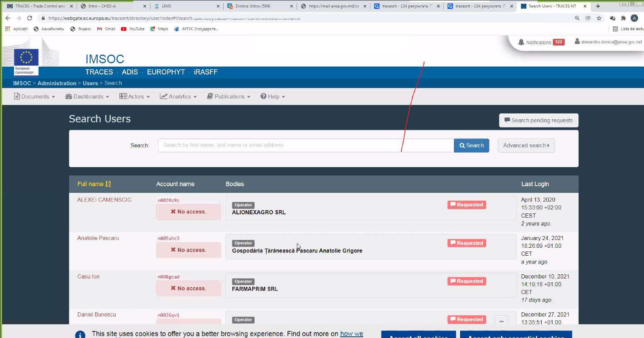This screenshot has width=644, height=338.
Task: Switch to Zimbra: Inbox (599) tab
Action: [x=260, y=6]
